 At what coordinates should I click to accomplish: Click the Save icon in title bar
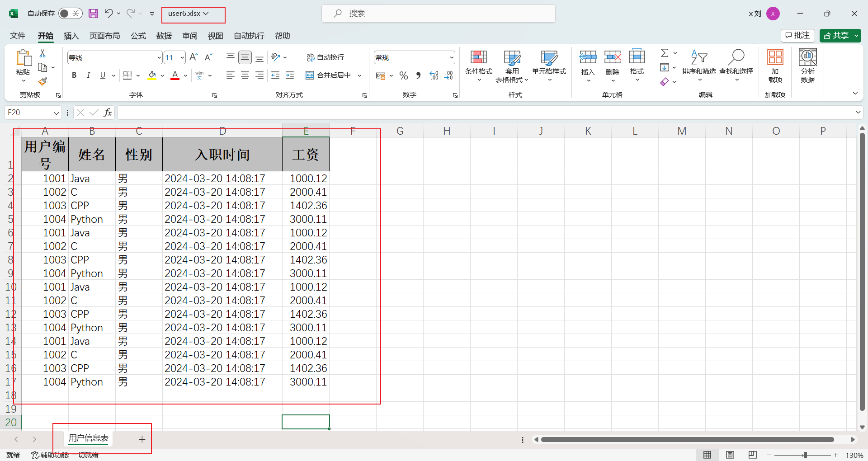coord(93,14)
